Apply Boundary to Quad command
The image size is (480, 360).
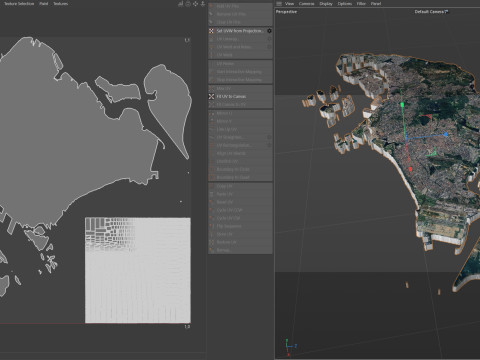coord(240,177)
